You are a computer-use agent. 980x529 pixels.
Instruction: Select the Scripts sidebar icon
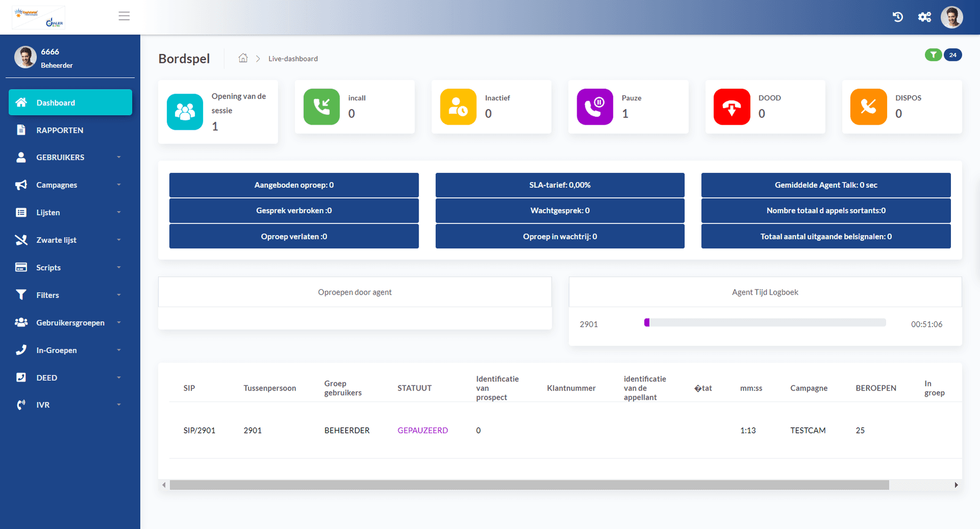coord(21,267)
